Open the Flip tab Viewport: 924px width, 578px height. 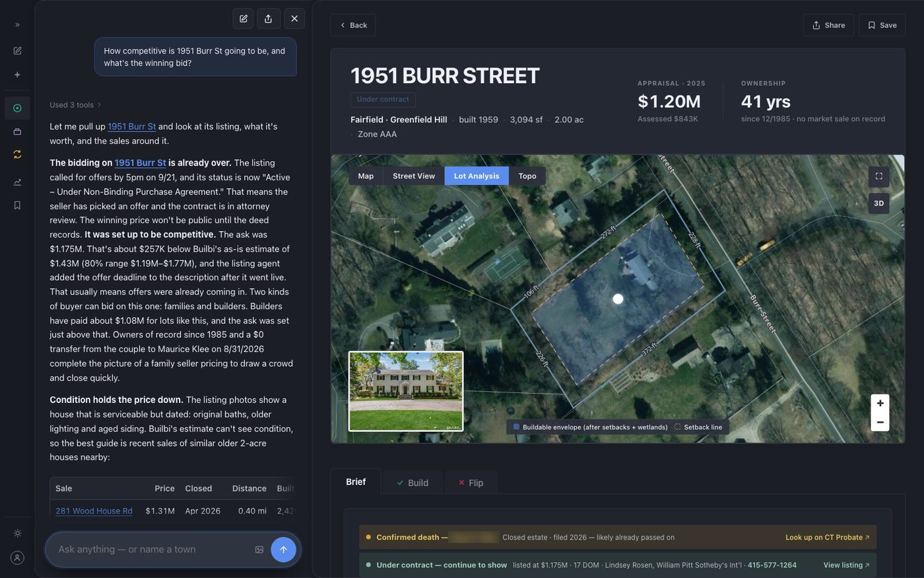pos(471,483)
